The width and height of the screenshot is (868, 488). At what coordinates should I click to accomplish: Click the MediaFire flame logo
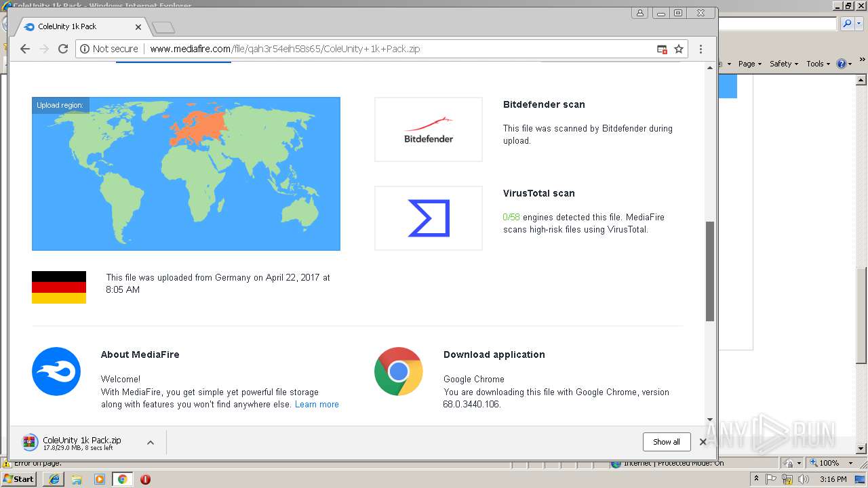(56, 371)
